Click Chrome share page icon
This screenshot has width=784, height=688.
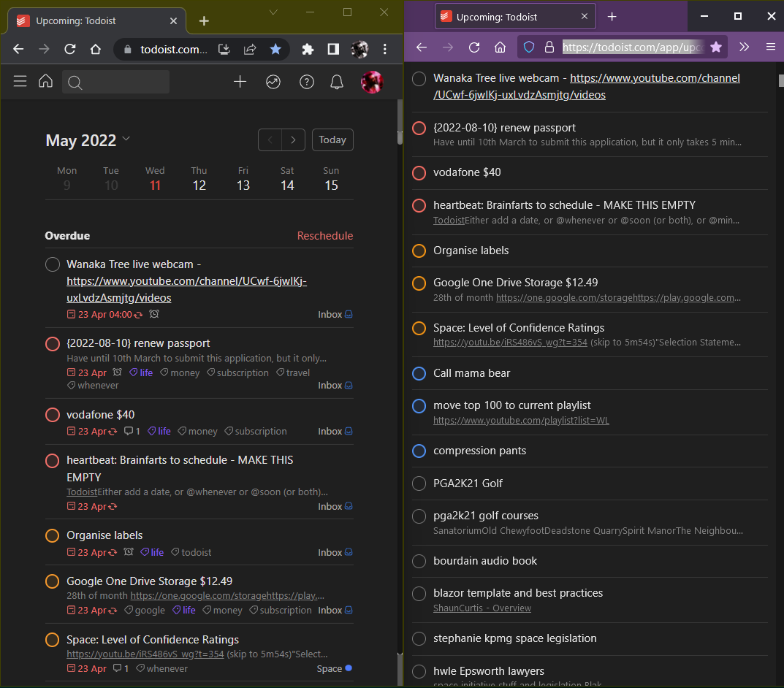[250, 49]
